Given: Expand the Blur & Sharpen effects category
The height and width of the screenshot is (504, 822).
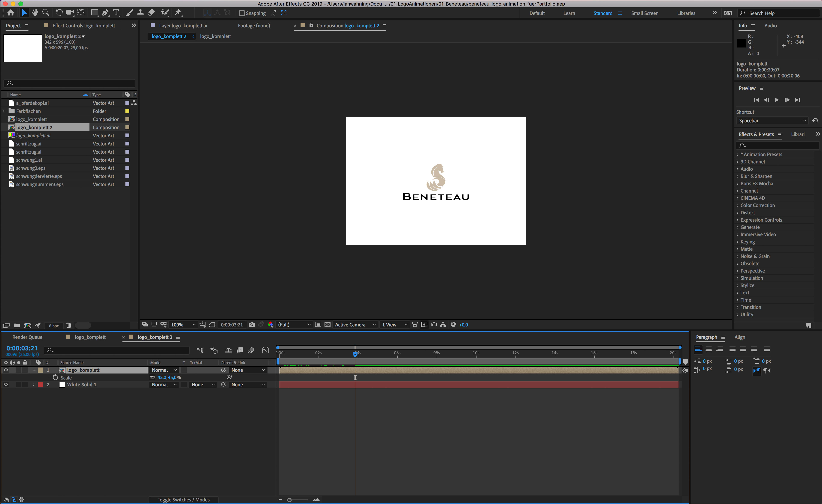Looking at the screenshot, I should 738,176.
